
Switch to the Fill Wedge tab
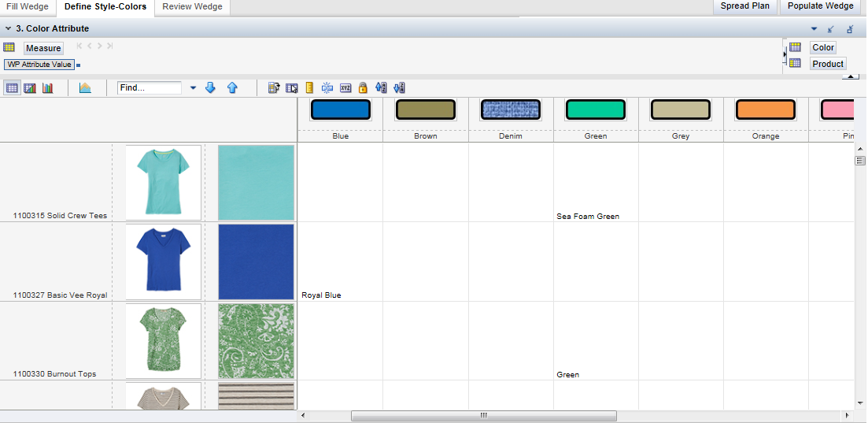[x=28, y=6]
